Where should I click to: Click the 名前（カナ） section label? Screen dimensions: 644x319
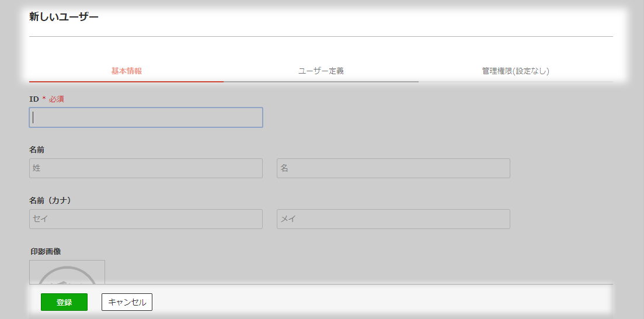coord(51,200)
